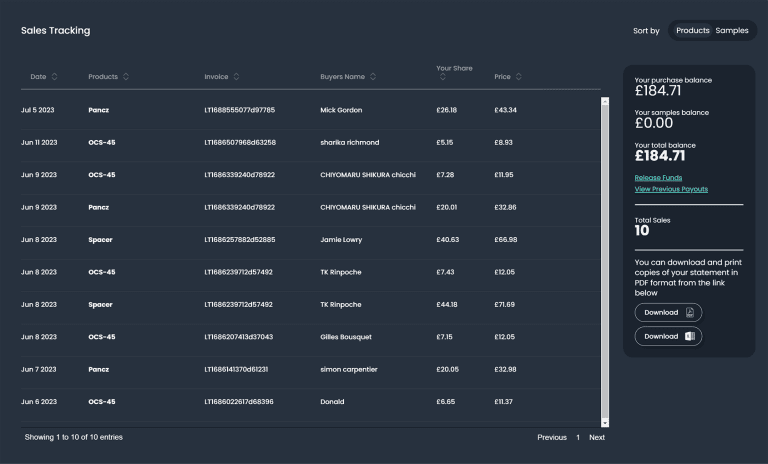
Task: Click the Invoice column sort arrows
Action: click(x=237, y=77)
